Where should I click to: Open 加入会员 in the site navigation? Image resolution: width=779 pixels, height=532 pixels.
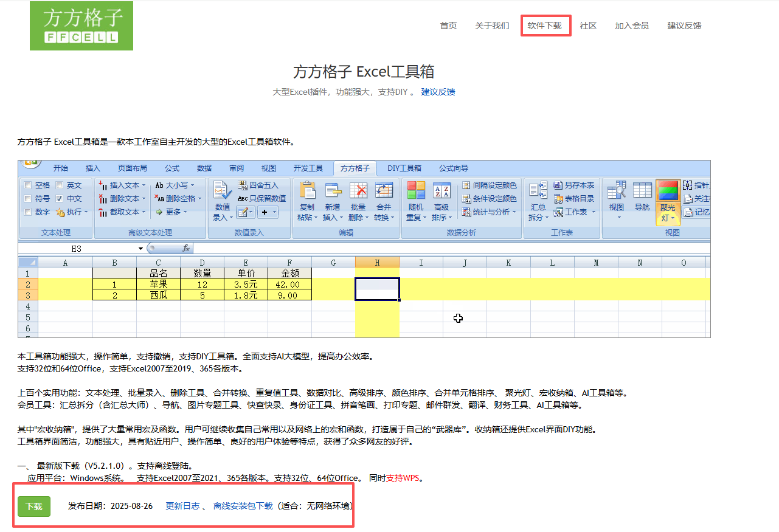pyautogui.click(x=632, y=26)
